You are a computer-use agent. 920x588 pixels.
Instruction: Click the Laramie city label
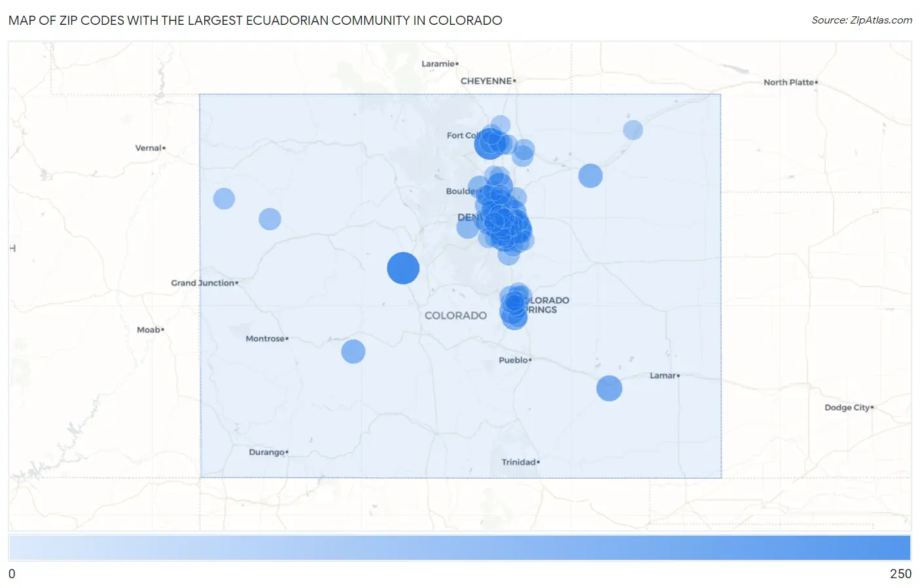[440, 63]
